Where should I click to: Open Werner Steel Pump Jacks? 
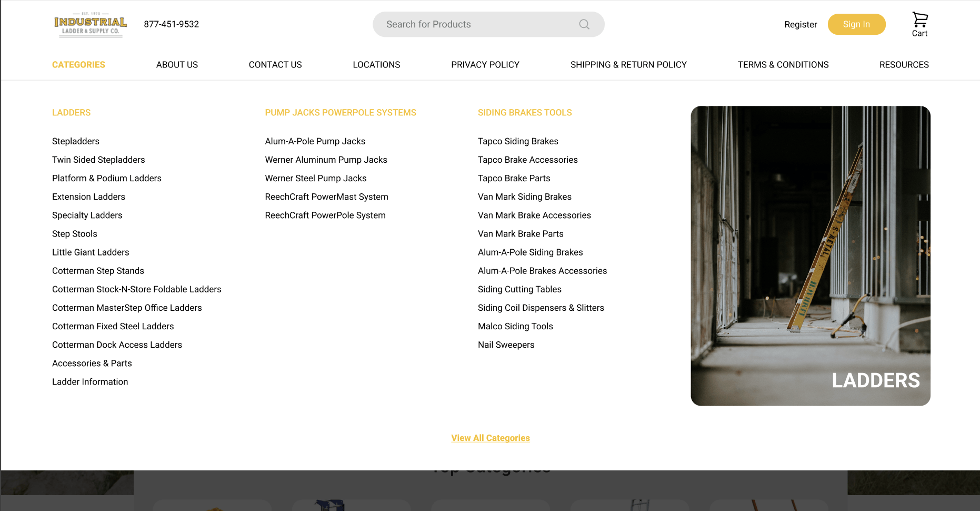point(316,178)
